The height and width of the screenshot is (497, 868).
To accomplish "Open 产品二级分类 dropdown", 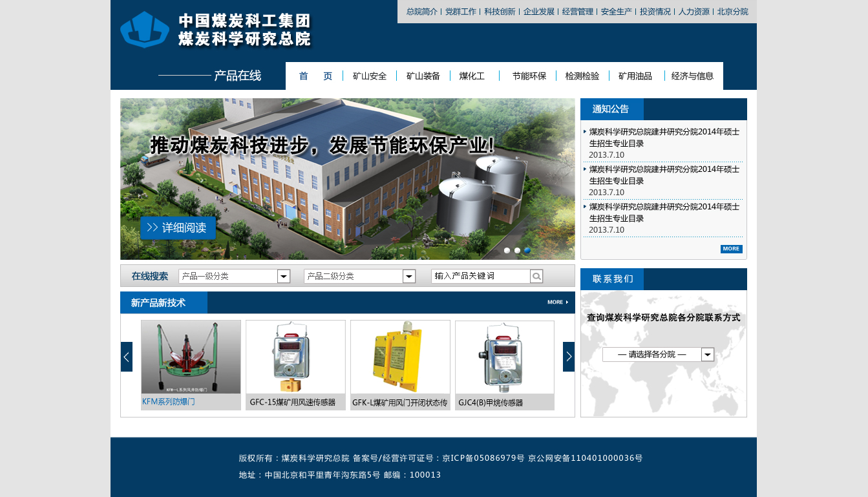I will pos(360,277).
